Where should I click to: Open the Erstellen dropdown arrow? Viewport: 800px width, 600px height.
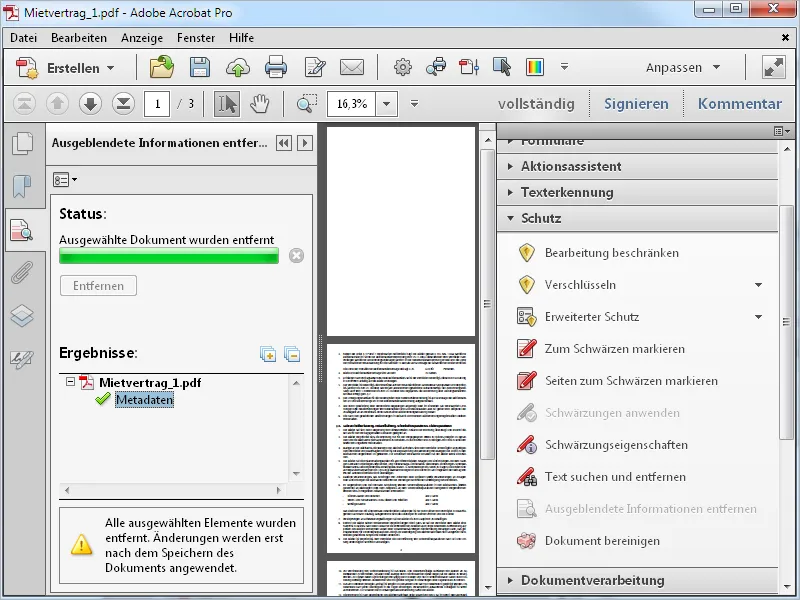click(111, 68)
